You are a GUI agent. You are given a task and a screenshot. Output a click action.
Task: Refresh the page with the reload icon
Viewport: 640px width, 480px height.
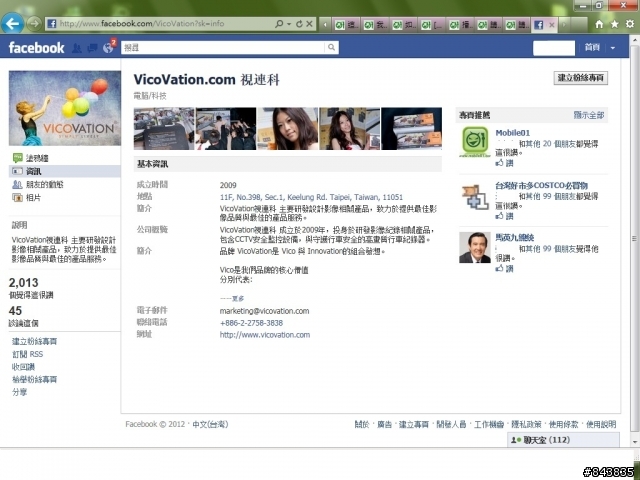[x=299, y=24]
